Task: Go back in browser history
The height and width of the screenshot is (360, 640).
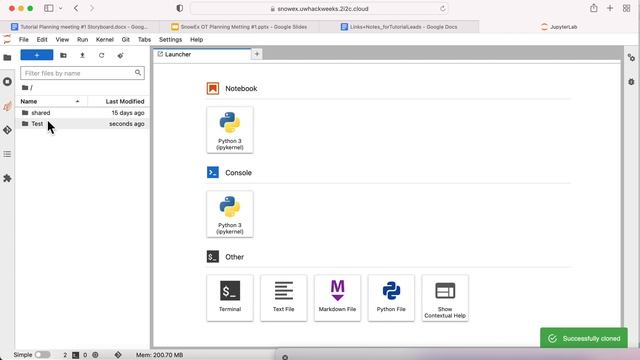Action: (x=76, y=8)
